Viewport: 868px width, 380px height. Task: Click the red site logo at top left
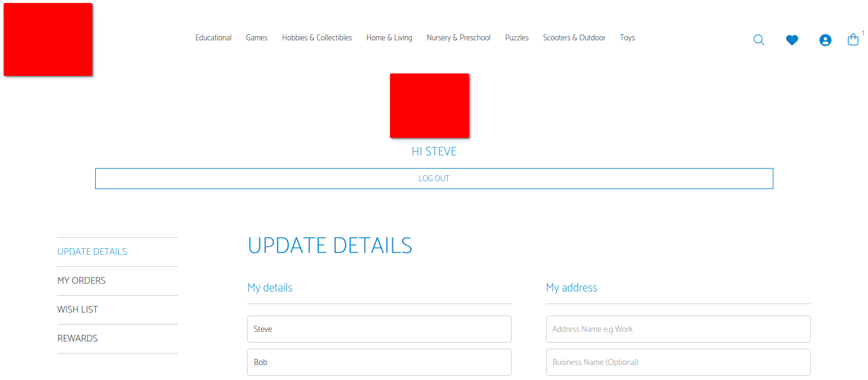pyautogui.click(x=48, y=40)
